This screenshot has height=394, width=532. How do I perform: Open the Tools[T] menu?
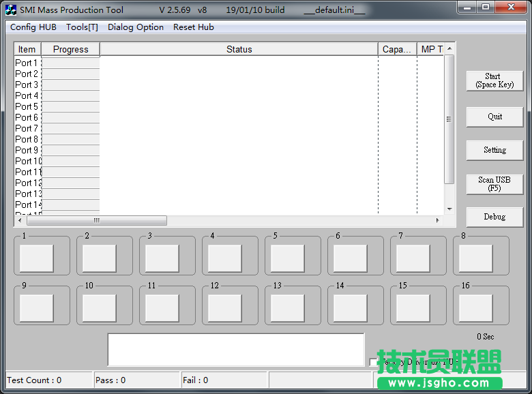(82, 27)
